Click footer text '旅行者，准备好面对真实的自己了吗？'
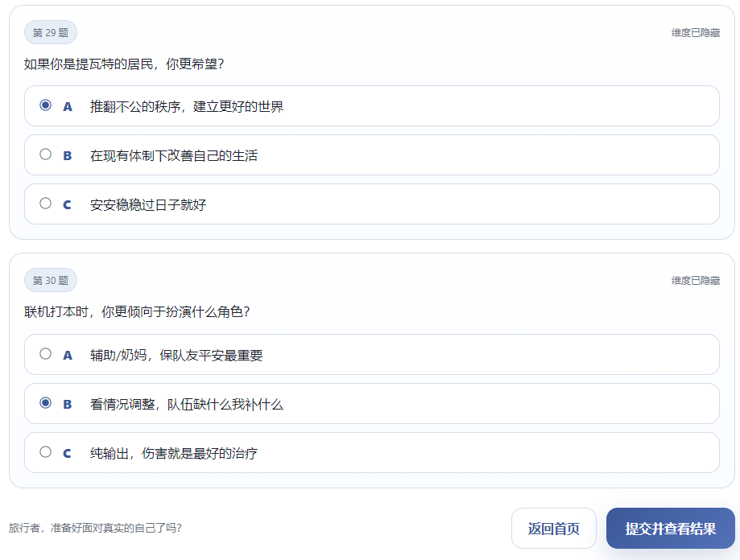 pos(95,529)
